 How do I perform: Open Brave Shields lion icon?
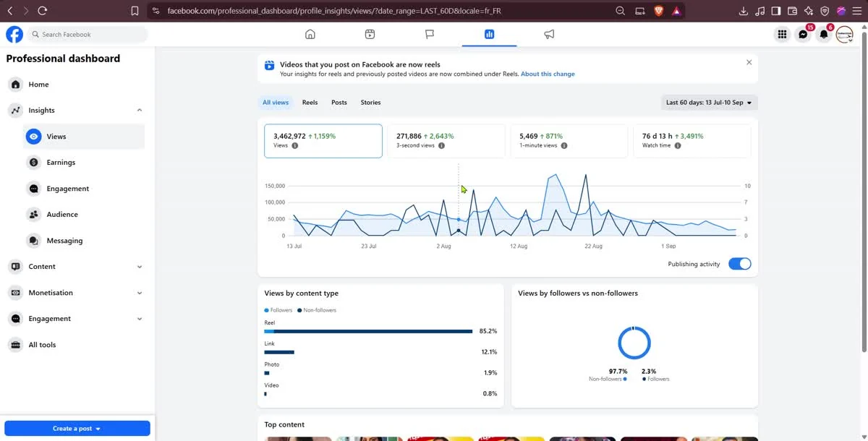click(x=658, y=11)
